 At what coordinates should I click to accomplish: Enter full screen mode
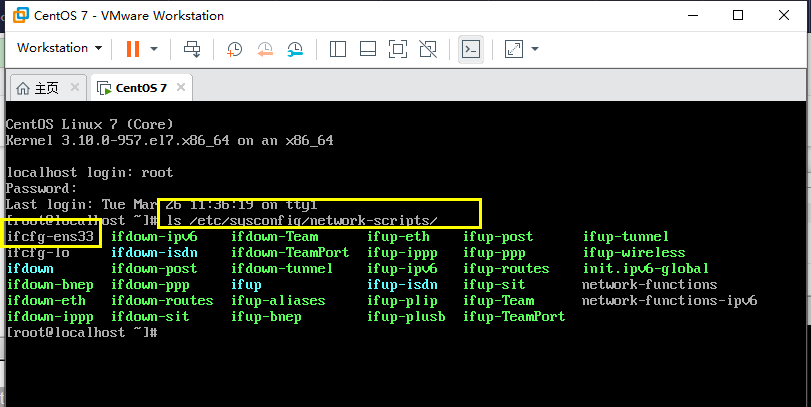pos(398,49)
